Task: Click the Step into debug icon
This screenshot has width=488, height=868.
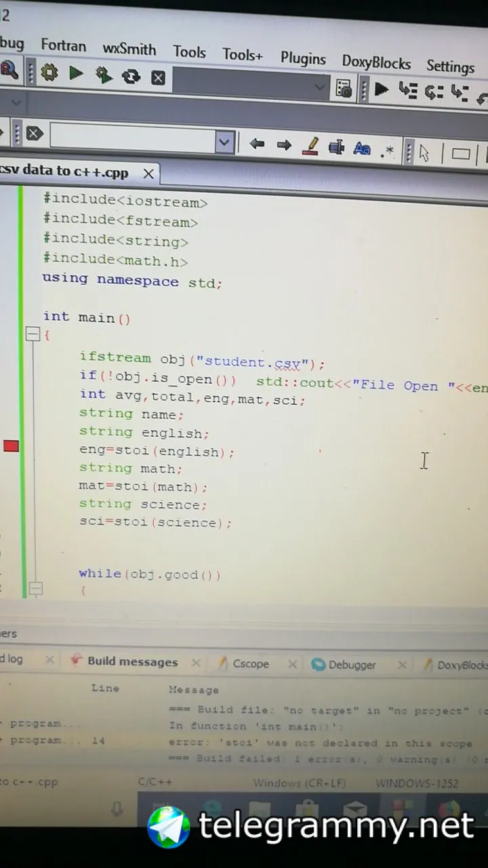Action: point(460,93)
